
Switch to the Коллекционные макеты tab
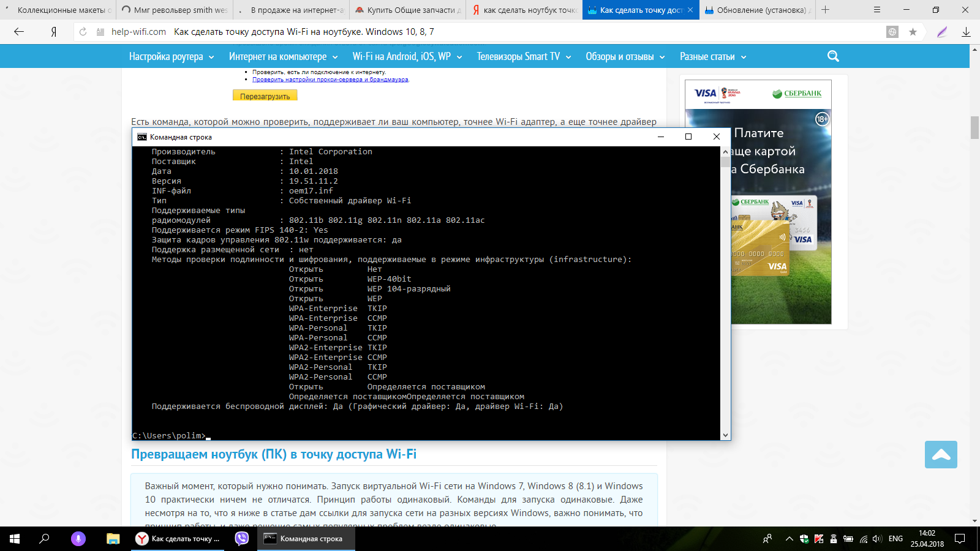tap(58, 10)
